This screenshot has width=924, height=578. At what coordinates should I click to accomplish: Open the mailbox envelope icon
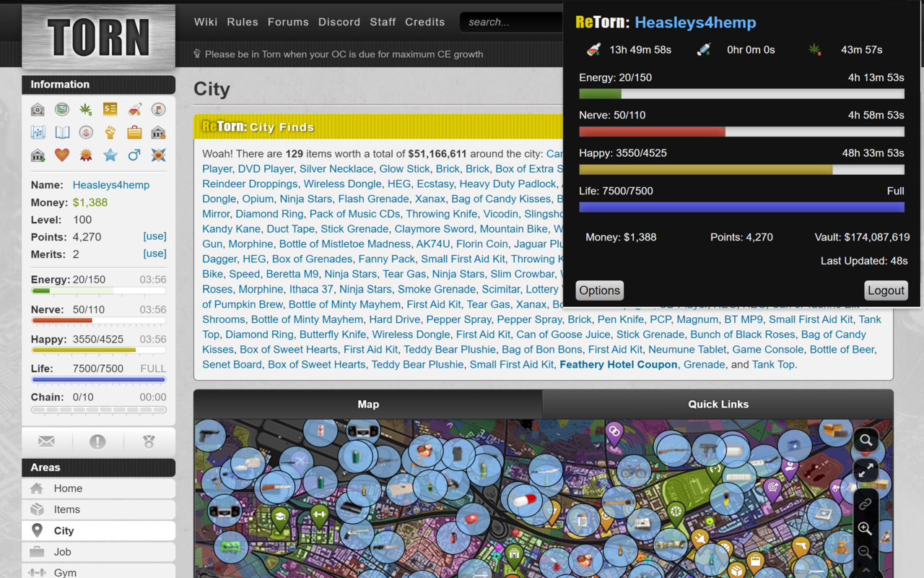tap(46, 441)
